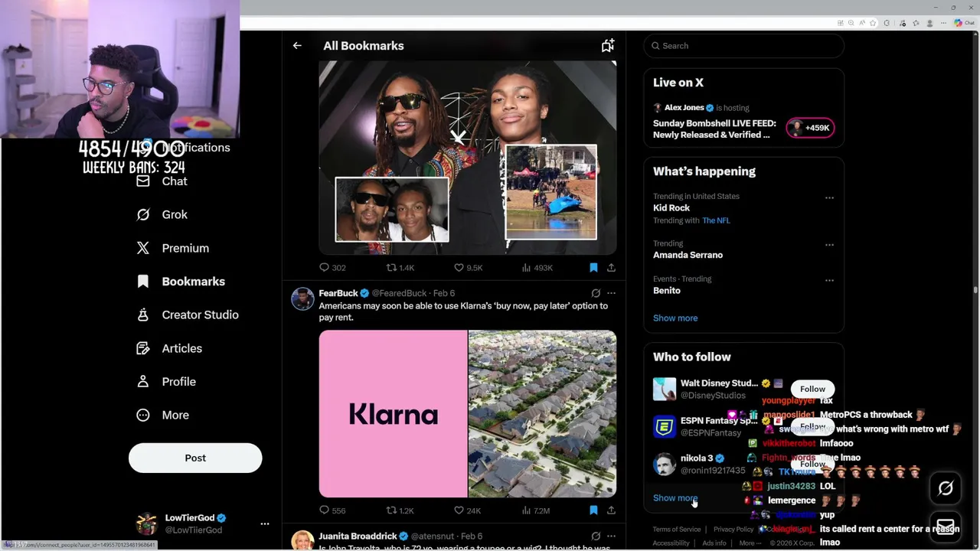This screenshot has height=551, width=980.
Task: Repost the Klarna post with 1.2K reposts
Action: (x=400, y=510)
